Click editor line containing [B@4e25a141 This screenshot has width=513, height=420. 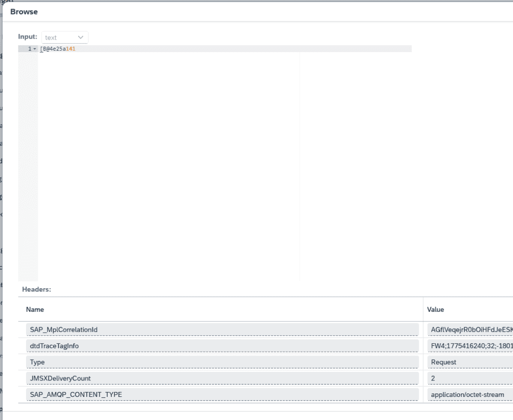[225, 49]
